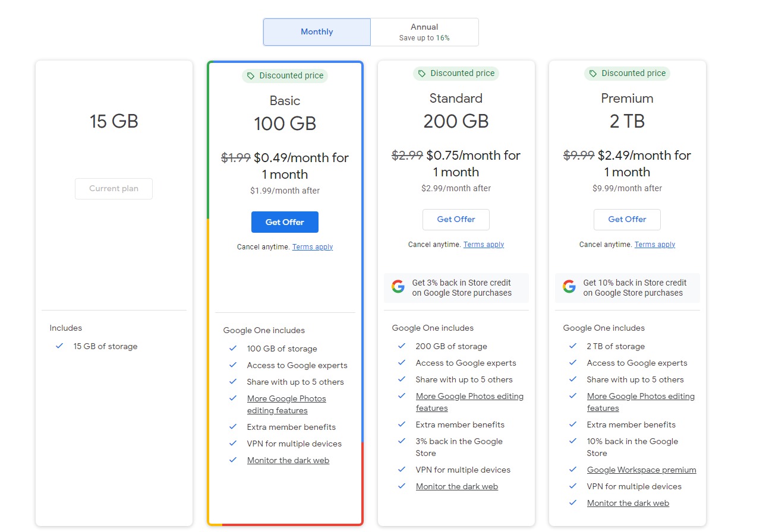Open Monitor the dark web in Standard plan

457,486
